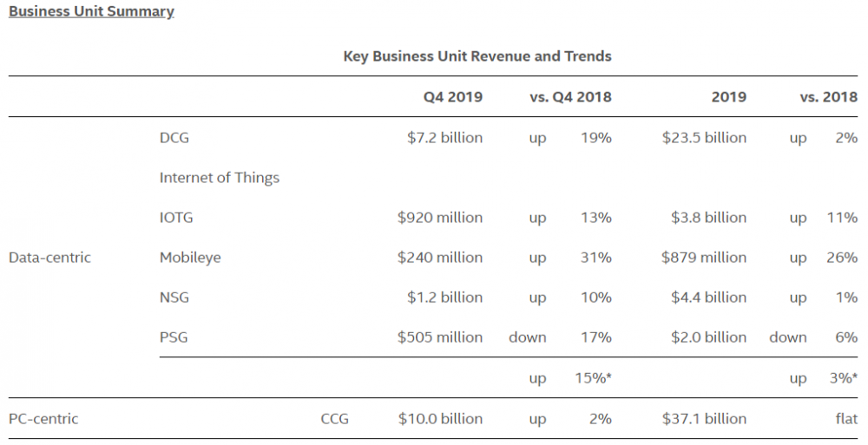
Task: Select the $4.4 billion NSG annual value
Action: 708,298
